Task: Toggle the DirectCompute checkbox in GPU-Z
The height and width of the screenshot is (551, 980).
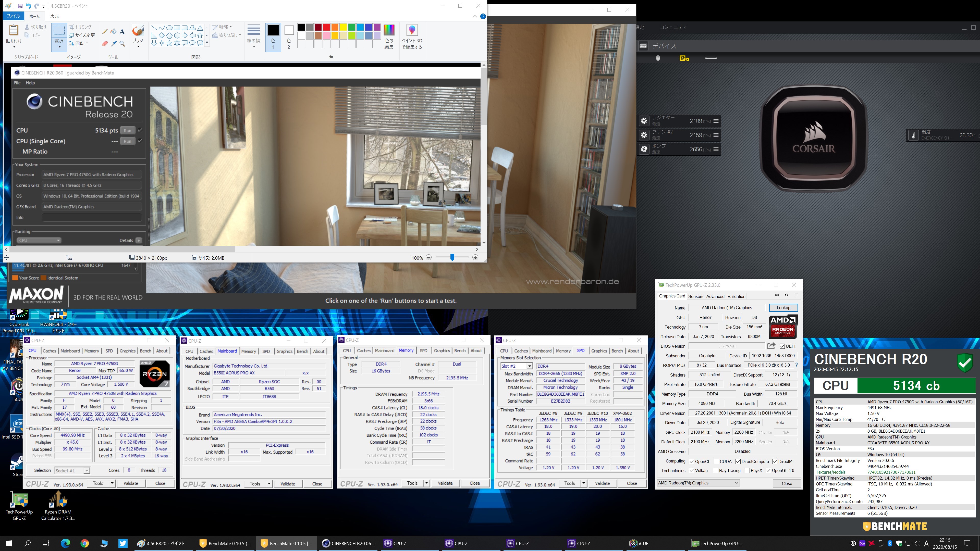Action: coord(738,461)
